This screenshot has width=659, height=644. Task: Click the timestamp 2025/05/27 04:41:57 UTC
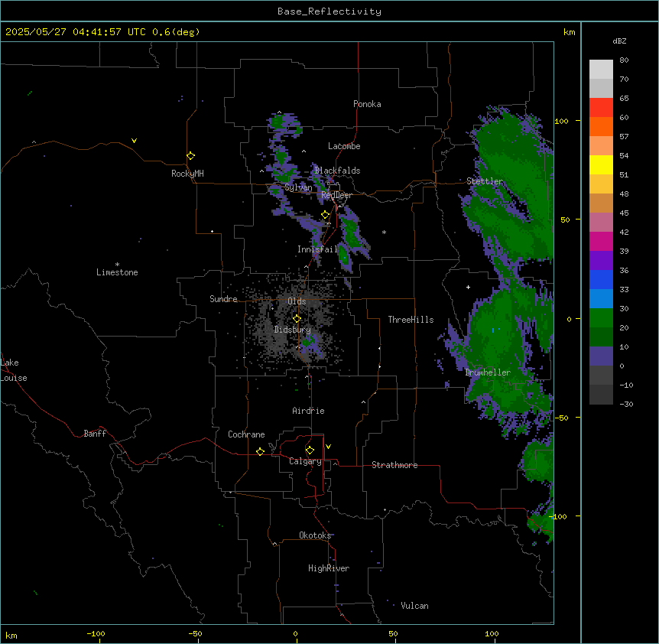tap(76, 32)
